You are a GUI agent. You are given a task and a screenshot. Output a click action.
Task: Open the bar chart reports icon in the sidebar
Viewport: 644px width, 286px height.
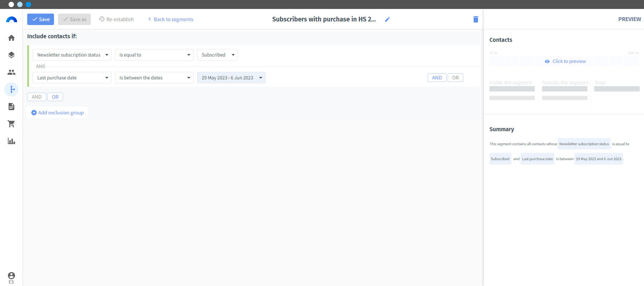tap(11, 141)
